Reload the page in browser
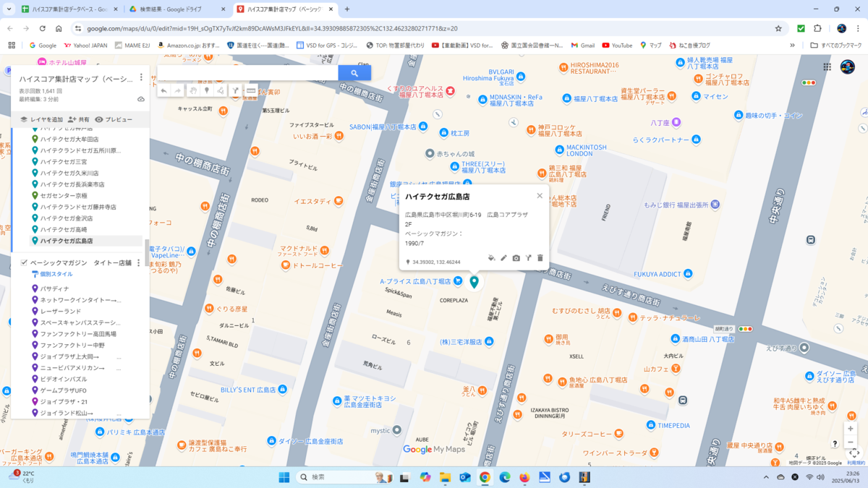The width and height of the screenshot is (868, 488). tap(43, 28)
